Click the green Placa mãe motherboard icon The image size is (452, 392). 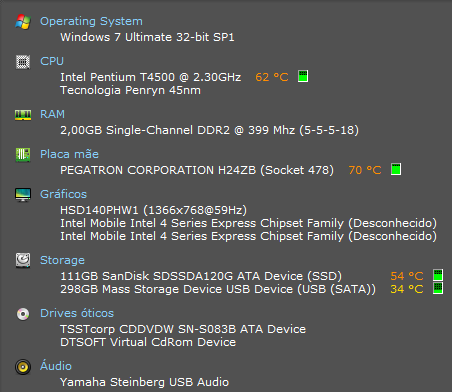(x=23, y=155)
